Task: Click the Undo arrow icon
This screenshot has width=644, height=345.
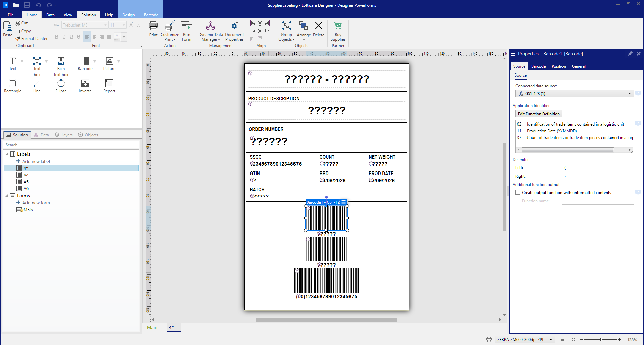Action: point(38,5)
